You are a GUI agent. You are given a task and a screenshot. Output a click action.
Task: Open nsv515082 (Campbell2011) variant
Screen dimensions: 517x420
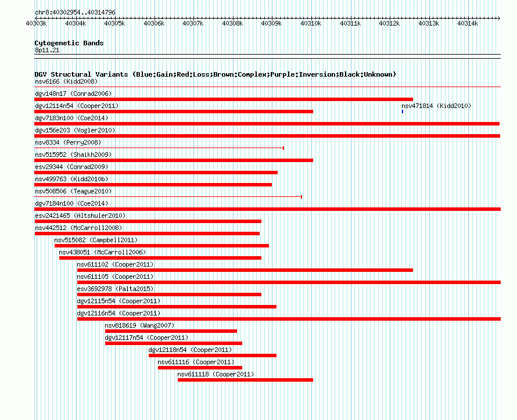[96, 240]
